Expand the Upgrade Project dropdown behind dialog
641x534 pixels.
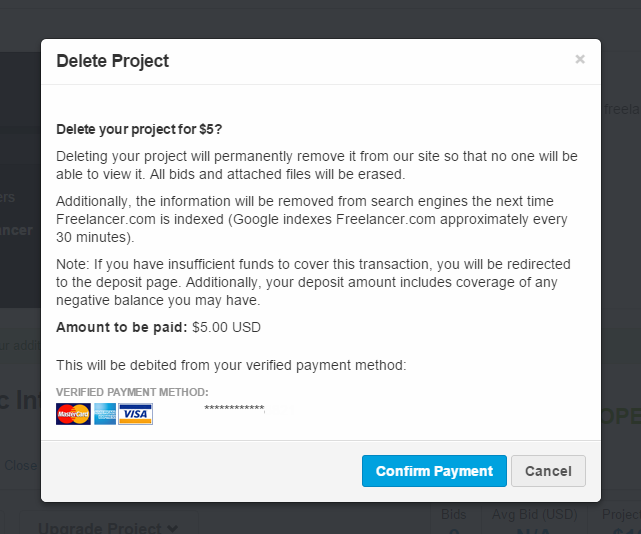point(108,527)
